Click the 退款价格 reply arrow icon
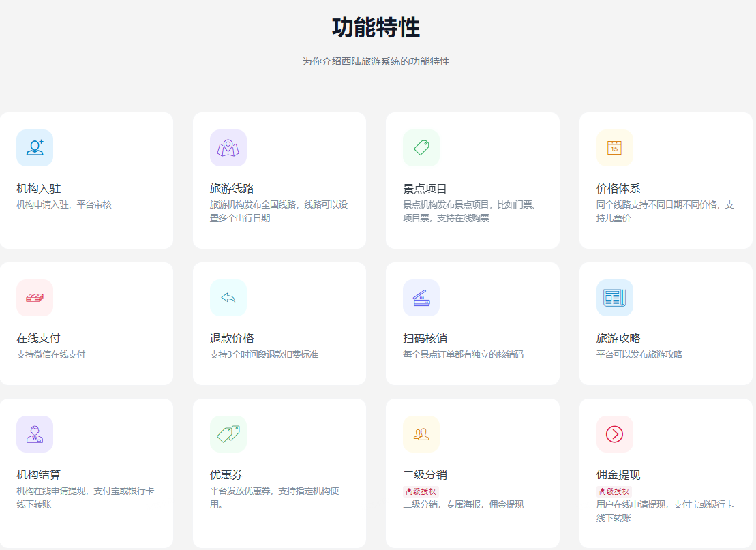Screen dimensions: 756x550 point(228,298)
